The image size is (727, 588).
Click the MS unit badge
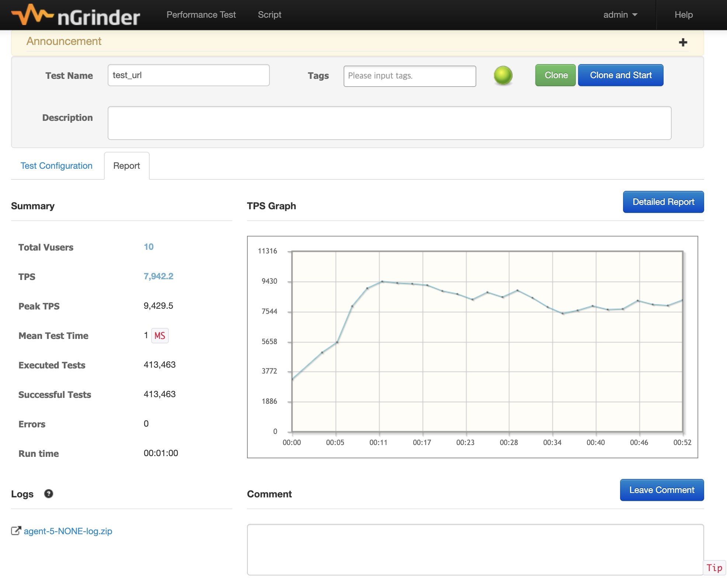[x=160, y=336]
